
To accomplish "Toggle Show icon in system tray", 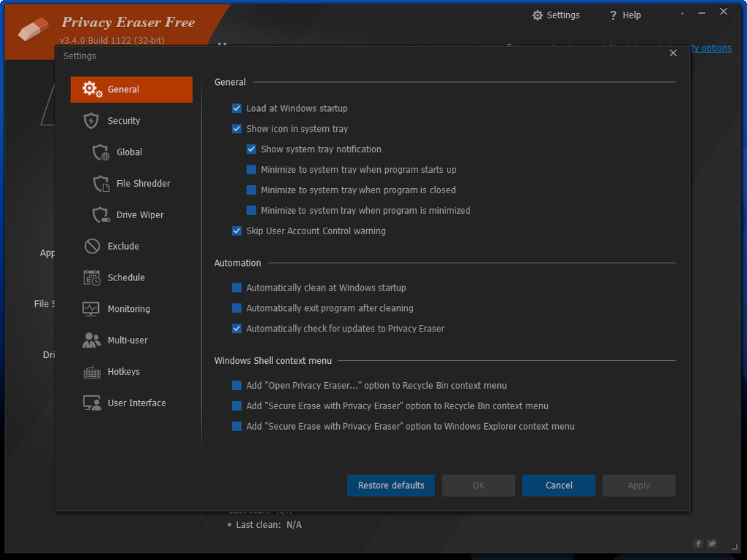I will (x=237, y=129).
